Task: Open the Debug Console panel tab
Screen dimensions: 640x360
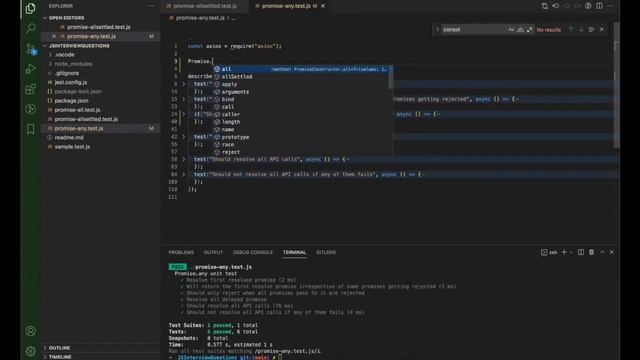Action: pyautogui.click(x=253, y=252)
